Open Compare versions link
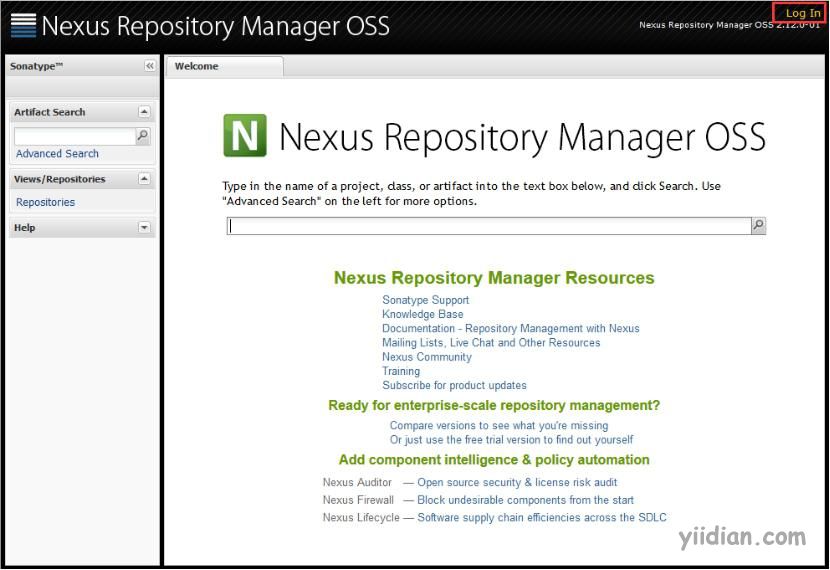The height and width of the screenshot is (570, 830). 499,426
